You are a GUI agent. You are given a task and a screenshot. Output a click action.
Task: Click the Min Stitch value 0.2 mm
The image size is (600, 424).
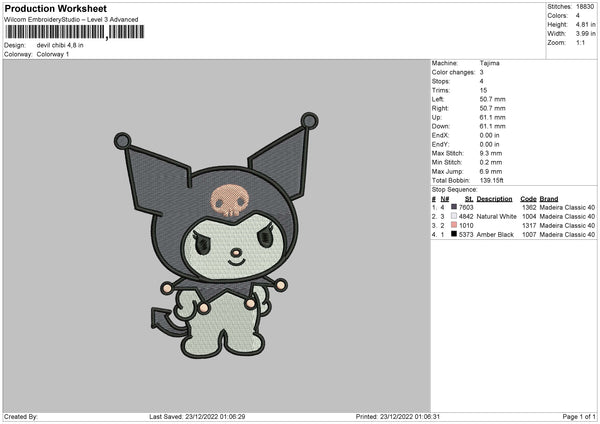(491, 162)
